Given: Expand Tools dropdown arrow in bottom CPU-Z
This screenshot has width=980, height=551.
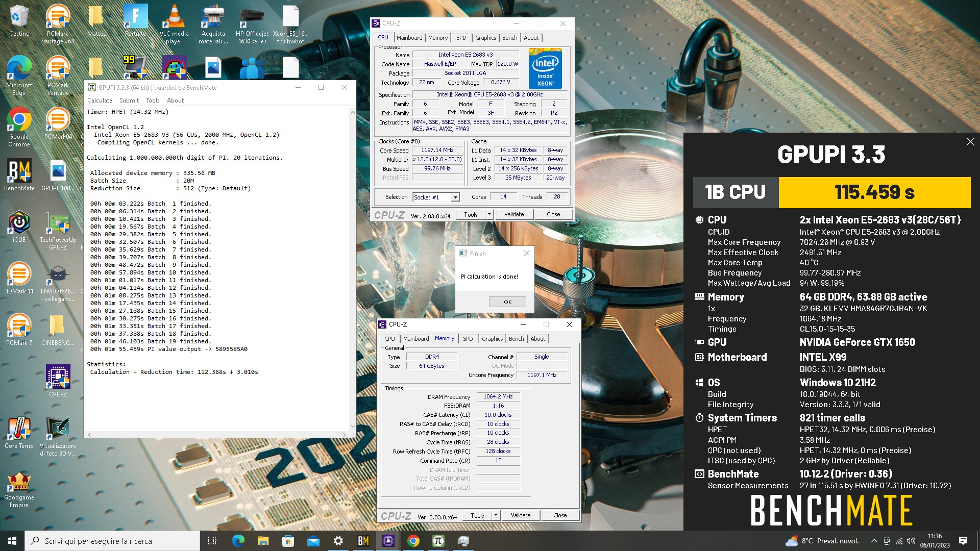Looking at the screenshot, I should [x=496, y=515].
